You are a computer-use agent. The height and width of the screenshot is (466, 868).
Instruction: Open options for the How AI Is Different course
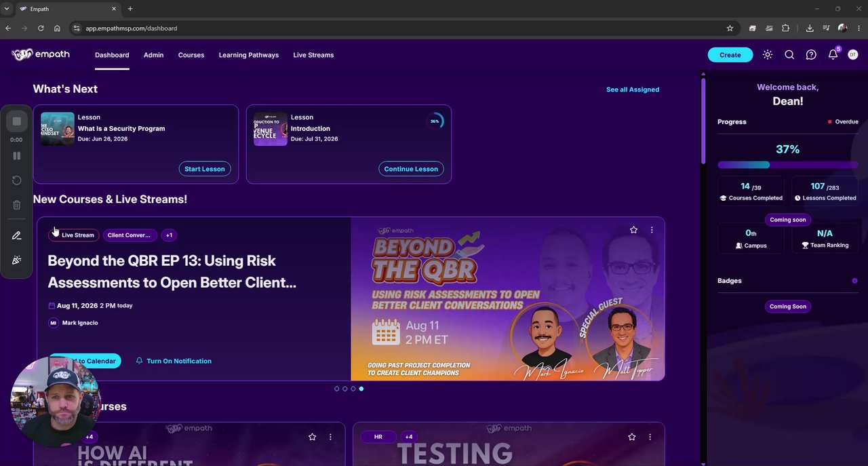[330, 437]
